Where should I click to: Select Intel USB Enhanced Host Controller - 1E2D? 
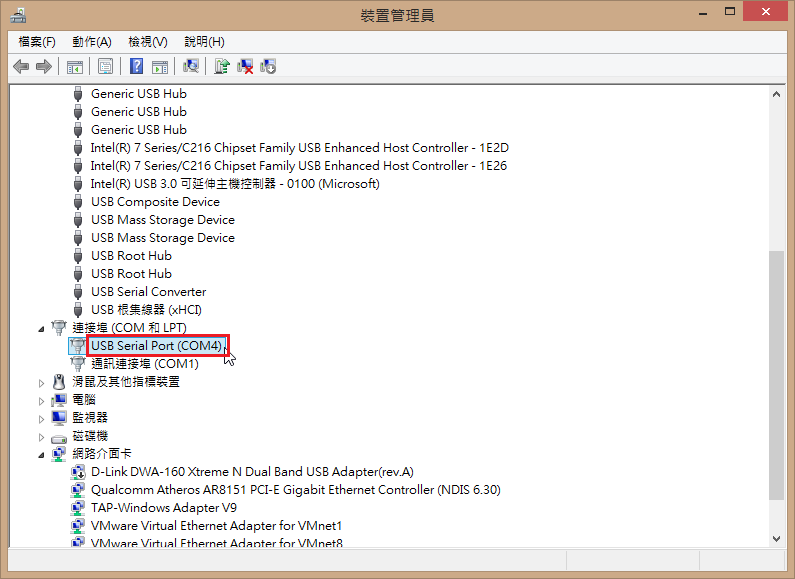[x=299, y=148]
